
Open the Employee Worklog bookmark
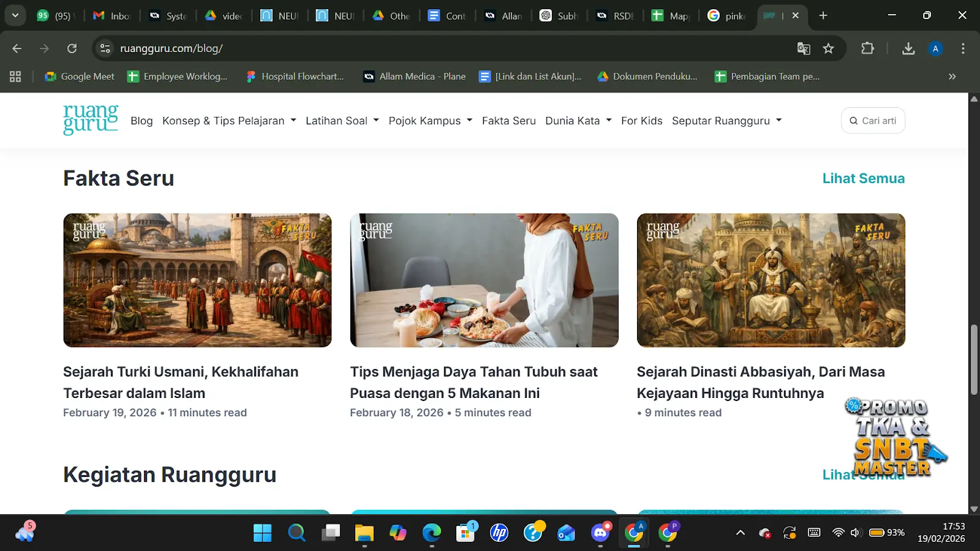tap(177, 77)
